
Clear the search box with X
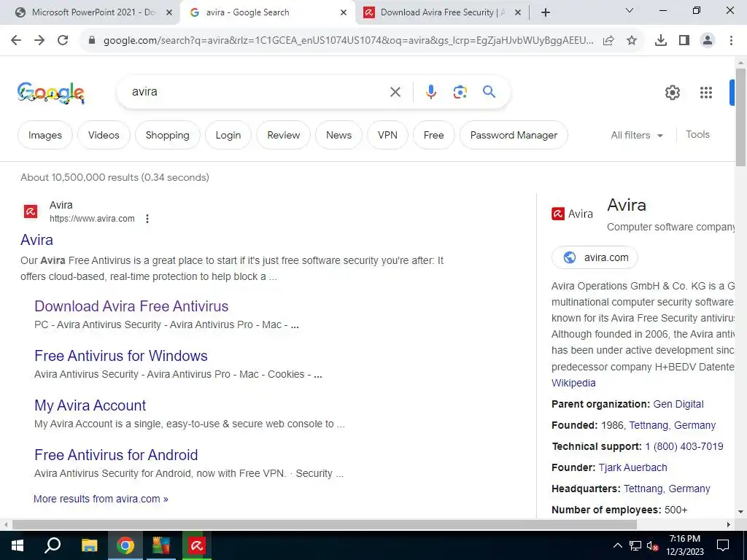point(395,92)
